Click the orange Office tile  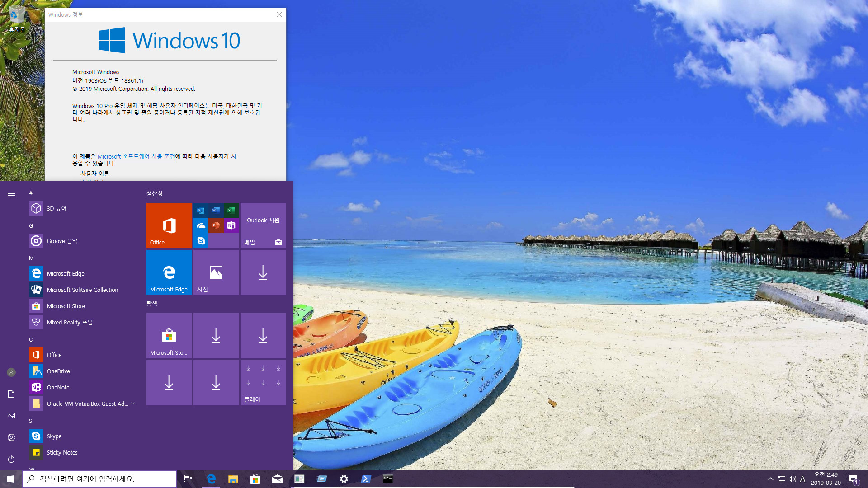point(169,225)
